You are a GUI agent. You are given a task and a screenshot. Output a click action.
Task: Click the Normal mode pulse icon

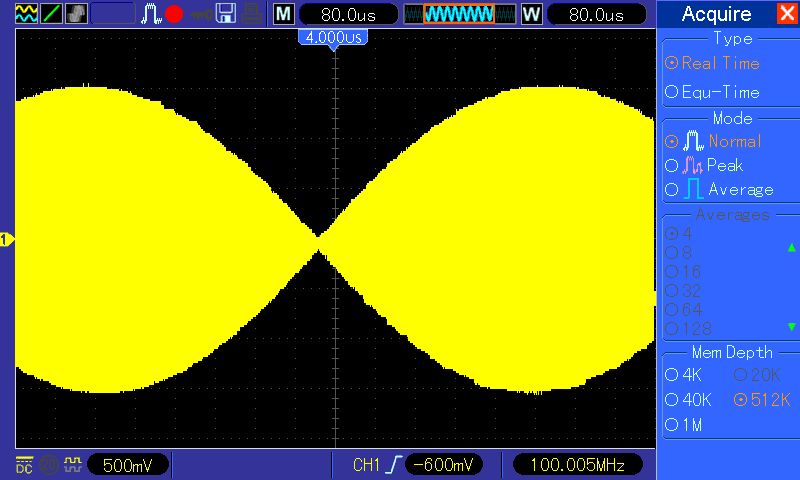click(x=693, y=141)
